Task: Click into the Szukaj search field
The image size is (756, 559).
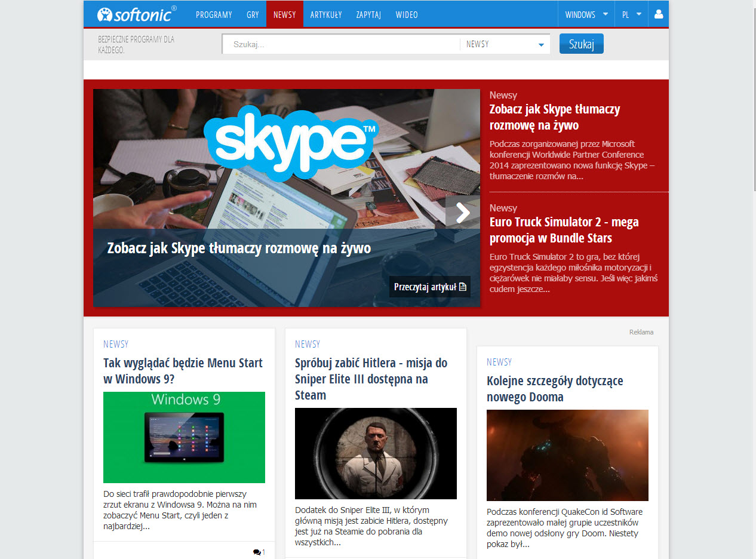Action: (x=340, y=44)
